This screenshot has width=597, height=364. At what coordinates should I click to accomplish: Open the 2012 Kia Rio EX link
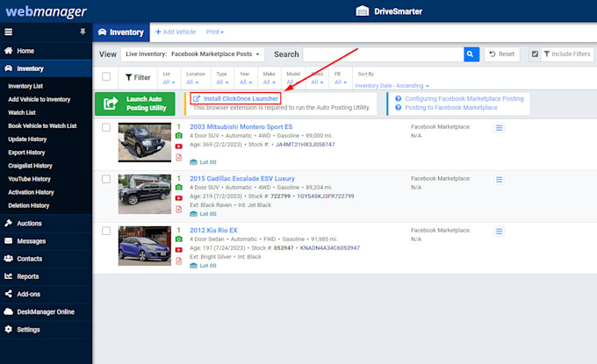tap(213, 230)
